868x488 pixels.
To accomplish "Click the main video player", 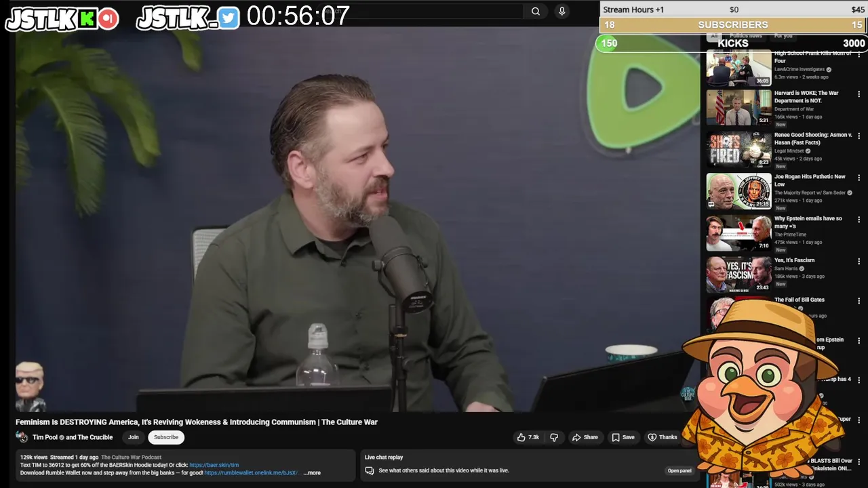I will pos(357,219).
